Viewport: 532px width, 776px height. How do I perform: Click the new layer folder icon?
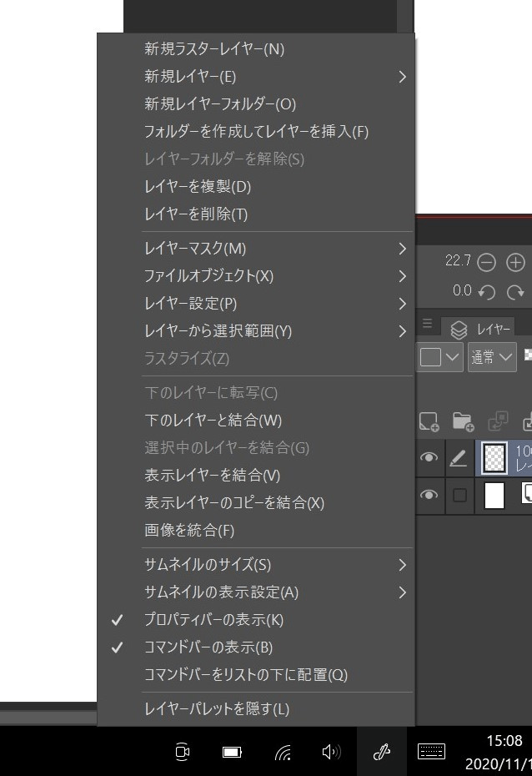464,421
